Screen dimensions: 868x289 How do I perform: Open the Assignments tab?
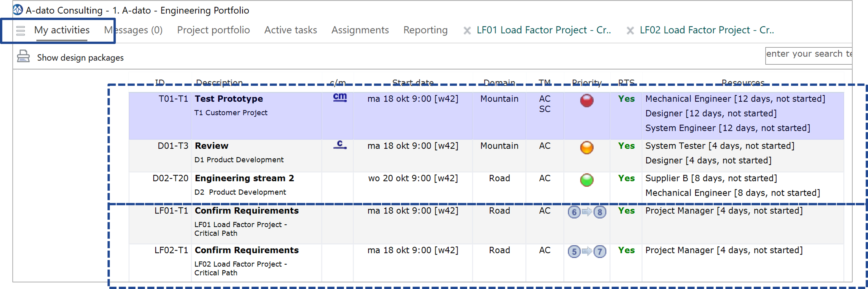pos(360,30)
